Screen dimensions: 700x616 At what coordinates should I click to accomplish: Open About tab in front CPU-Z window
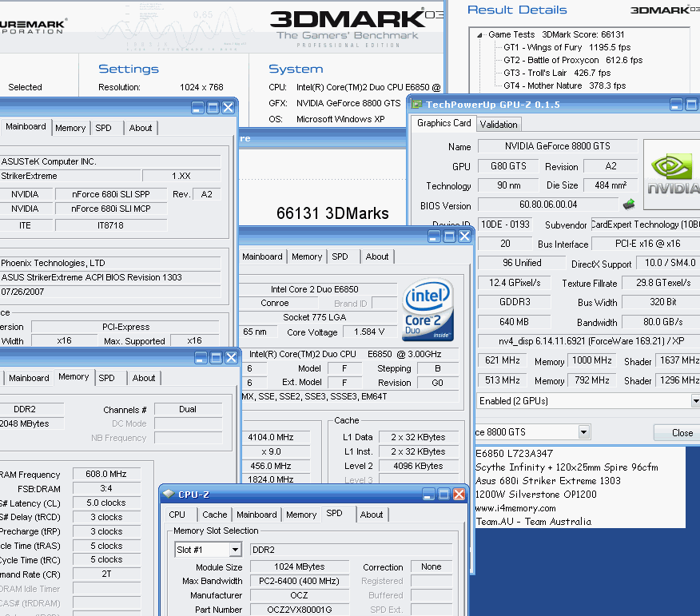click(372, 515)
